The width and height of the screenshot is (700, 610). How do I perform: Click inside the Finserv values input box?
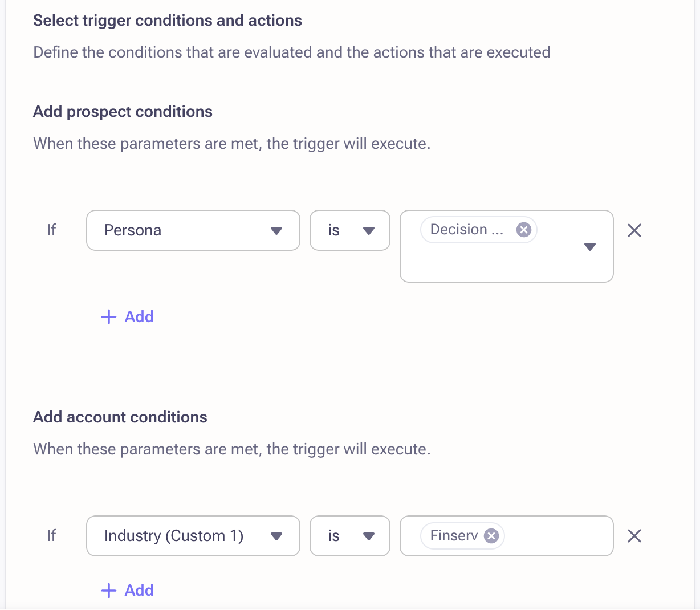pyautogui.click(x=559, y=535)
